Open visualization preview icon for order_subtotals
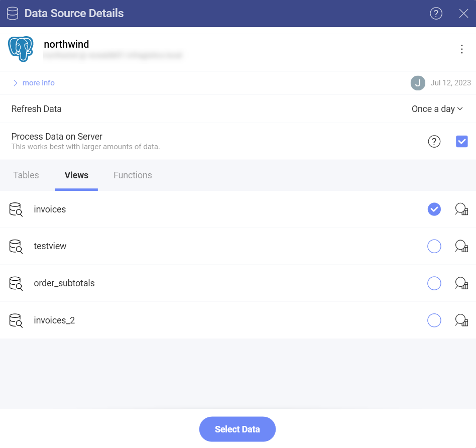Screen dimensions: 476x448 coord(461,283)
